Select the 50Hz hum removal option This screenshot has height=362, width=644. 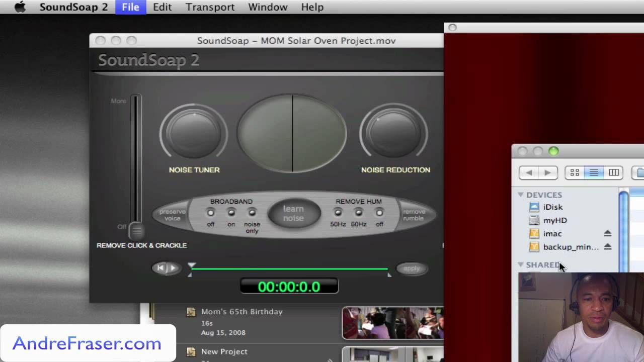click(338, 213)
